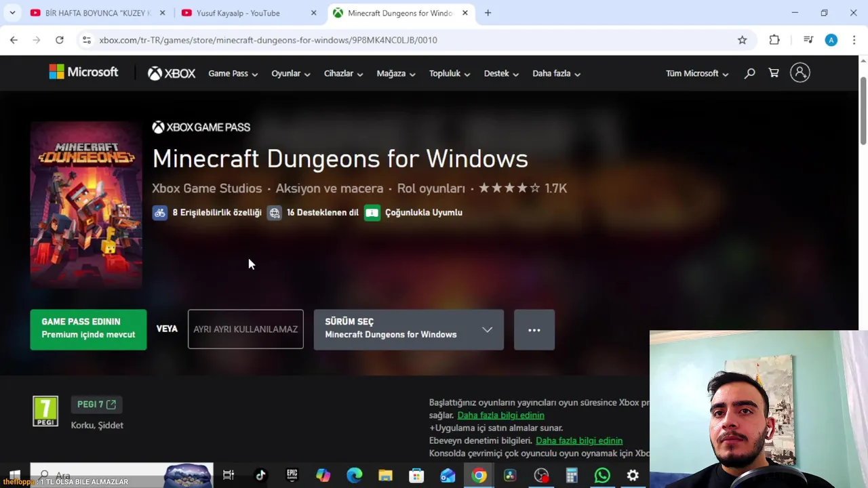Open File Explorer from the taskbar
Screen dimensions: 868x488
point(385,475)
